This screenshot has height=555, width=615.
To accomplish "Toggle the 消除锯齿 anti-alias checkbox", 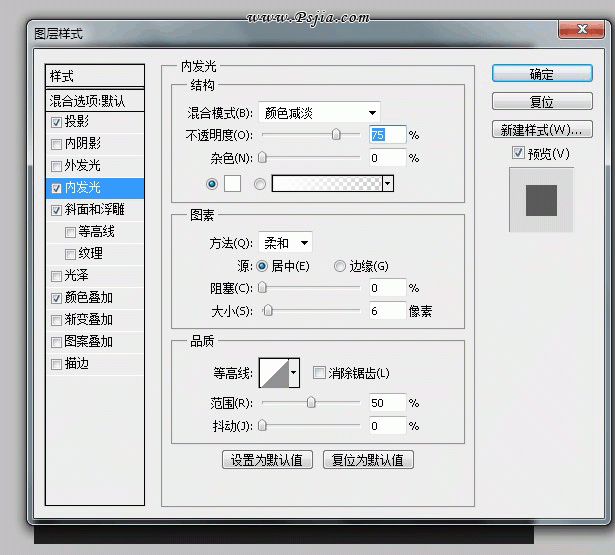I will (319, 373).
